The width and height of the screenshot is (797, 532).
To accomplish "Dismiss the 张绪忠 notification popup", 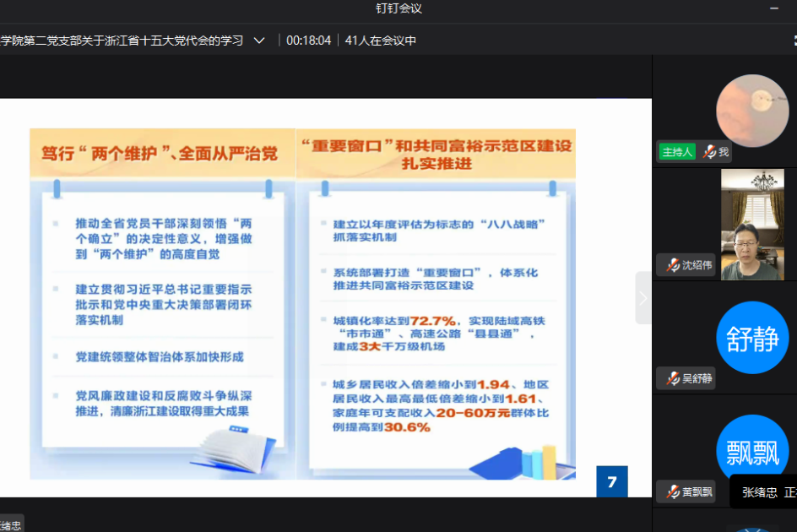I will pos(762,491).
